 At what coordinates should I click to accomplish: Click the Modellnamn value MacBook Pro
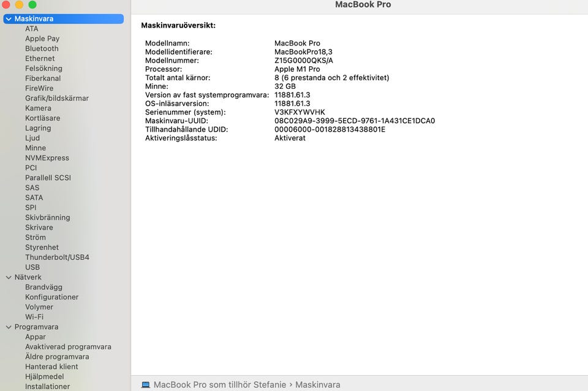click(x=297, y=43)
